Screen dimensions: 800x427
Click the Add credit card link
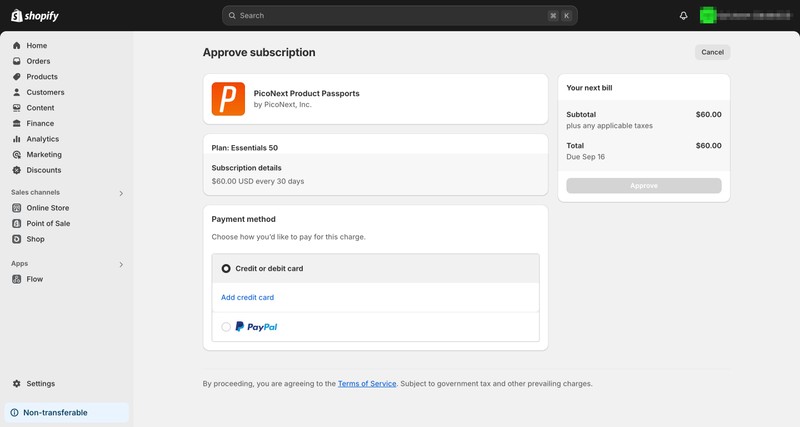tap(247, 297)
